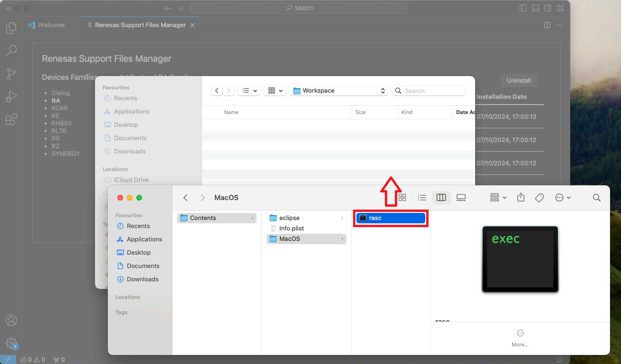The width and height of the screenshot is (621, 364).
Task: Open the grouping dropdown in the file dialog
Action: tap(275, 90)
